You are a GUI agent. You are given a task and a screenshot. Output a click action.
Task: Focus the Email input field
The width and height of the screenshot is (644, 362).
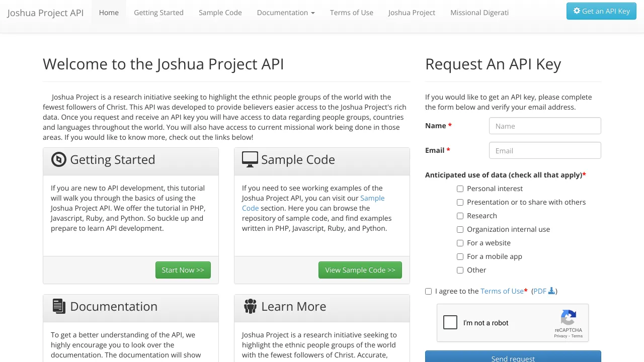545,150
